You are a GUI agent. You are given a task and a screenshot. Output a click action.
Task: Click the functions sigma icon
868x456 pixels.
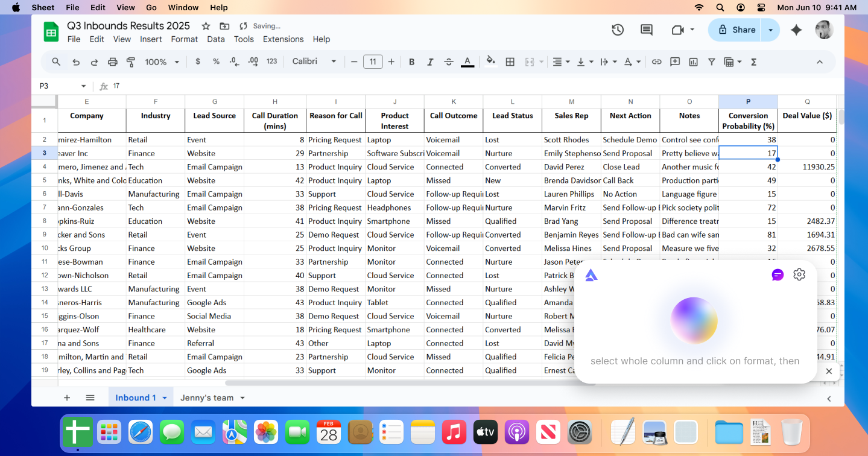click(x=753, y=62)
